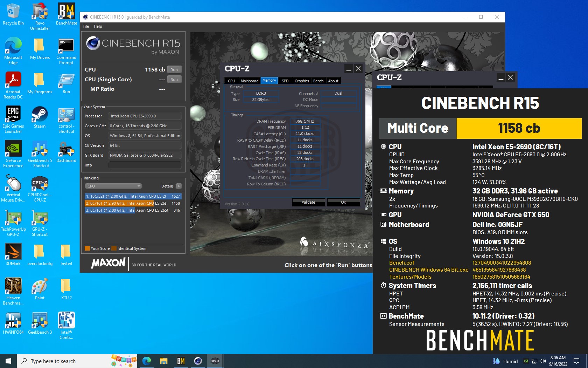This screenshot has height=368, width=588.
Task: Select ranking entry 8C/16T 2.90 GHz 1158
Action: (133, 203)
